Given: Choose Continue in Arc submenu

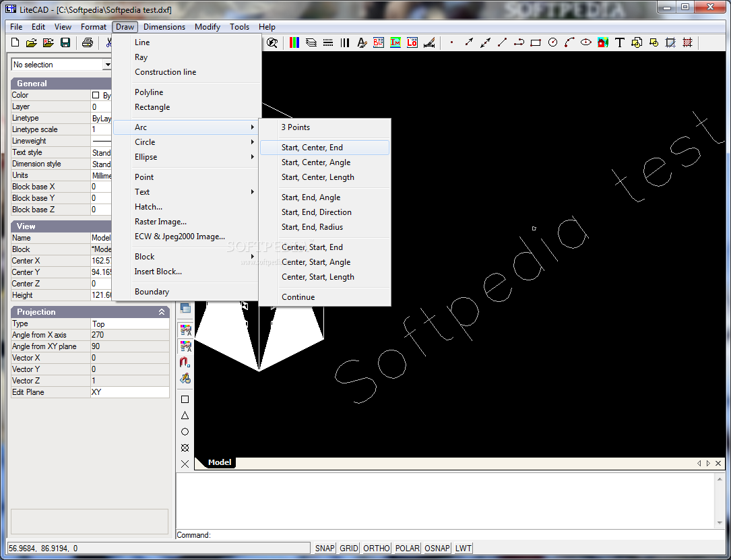Looking at the screenshot, I should pos(325,297).
